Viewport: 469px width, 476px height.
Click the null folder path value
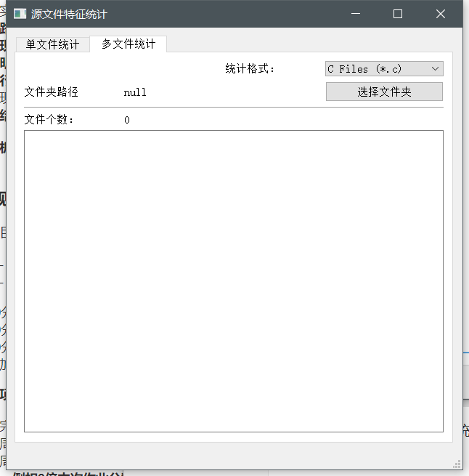pos(135,92)
